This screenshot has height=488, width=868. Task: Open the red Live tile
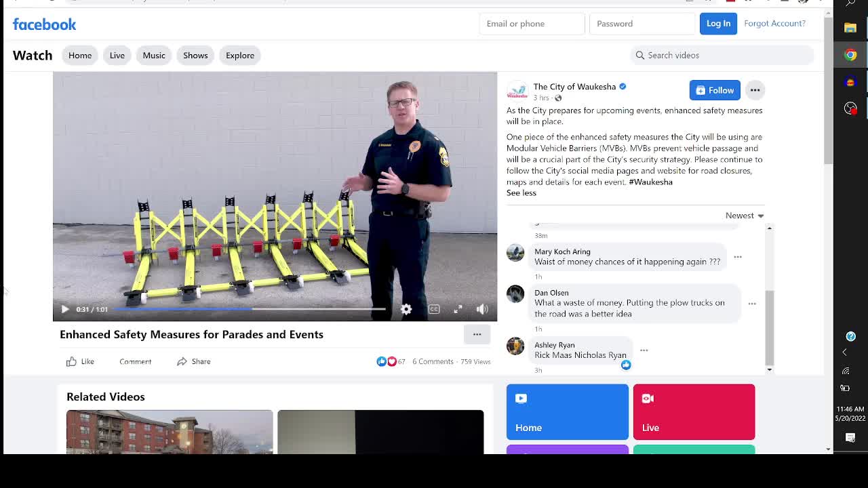694,412
